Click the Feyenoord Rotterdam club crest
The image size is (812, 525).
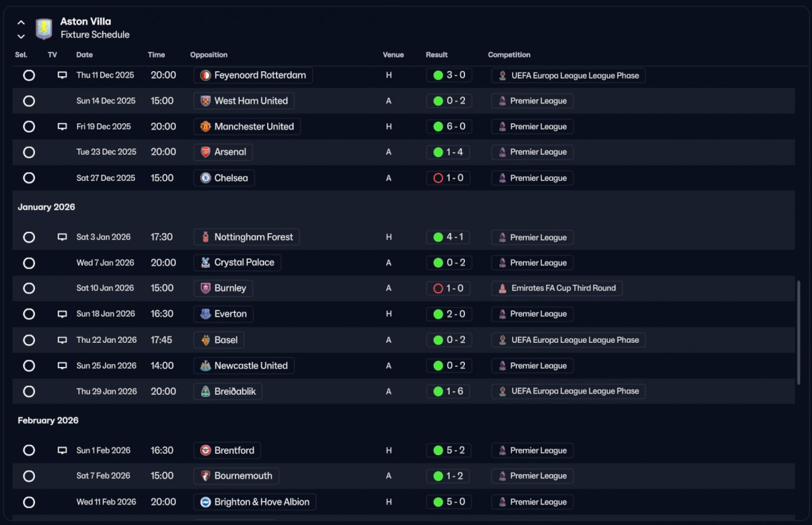[205, 76]
